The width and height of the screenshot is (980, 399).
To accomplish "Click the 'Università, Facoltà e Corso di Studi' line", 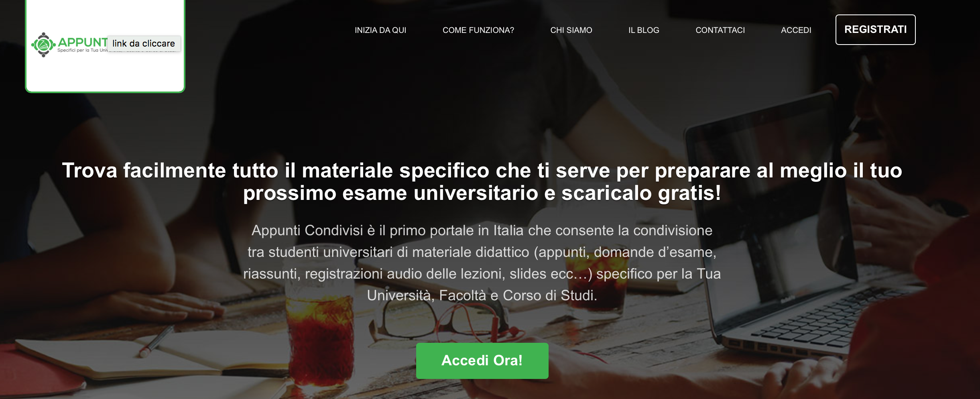I will (x=482, y=295).
